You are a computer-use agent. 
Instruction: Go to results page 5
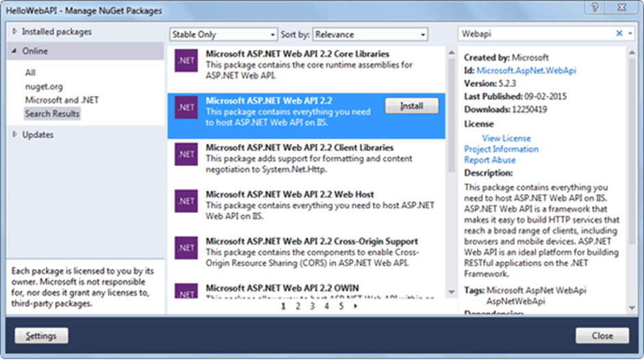(x=341, y=306)
